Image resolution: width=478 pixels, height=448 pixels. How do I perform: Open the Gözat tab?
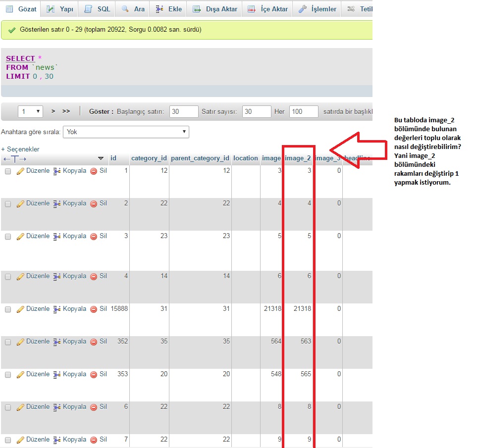[21, 9]
